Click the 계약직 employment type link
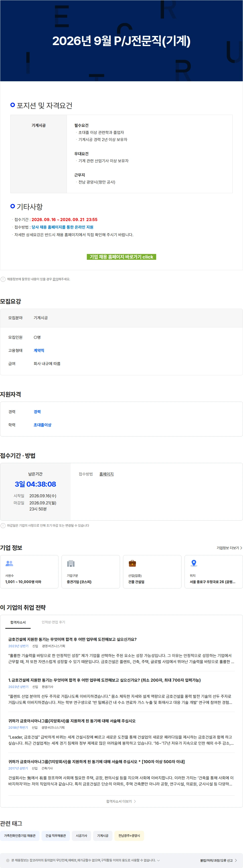The height and width of the screenshot is (868, 243). 39,350
